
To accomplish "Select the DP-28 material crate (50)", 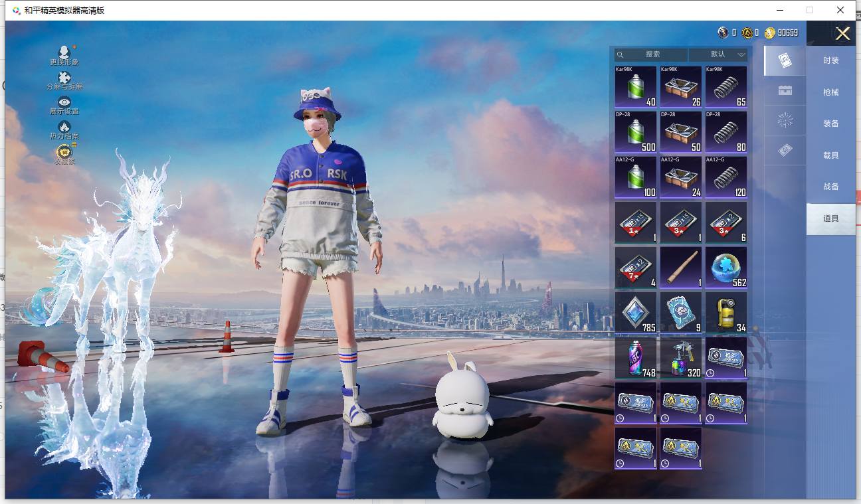I will click(681, 131).
